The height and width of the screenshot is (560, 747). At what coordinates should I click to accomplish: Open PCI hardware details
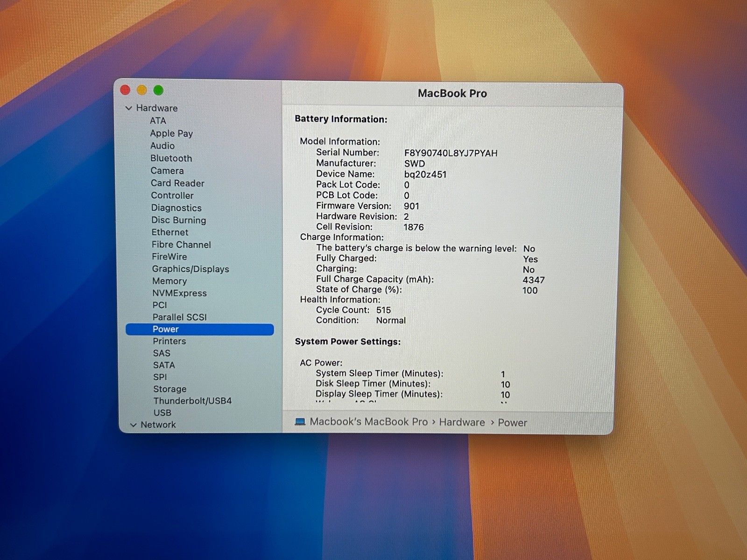160,305
